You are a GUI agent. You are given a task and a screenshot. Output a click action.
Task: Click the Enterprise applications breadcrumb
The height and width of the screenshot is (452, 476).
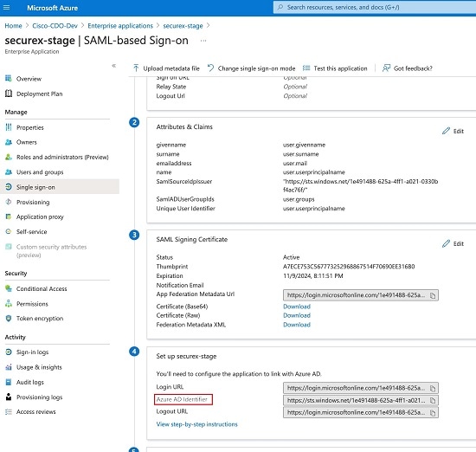point(120,26)
